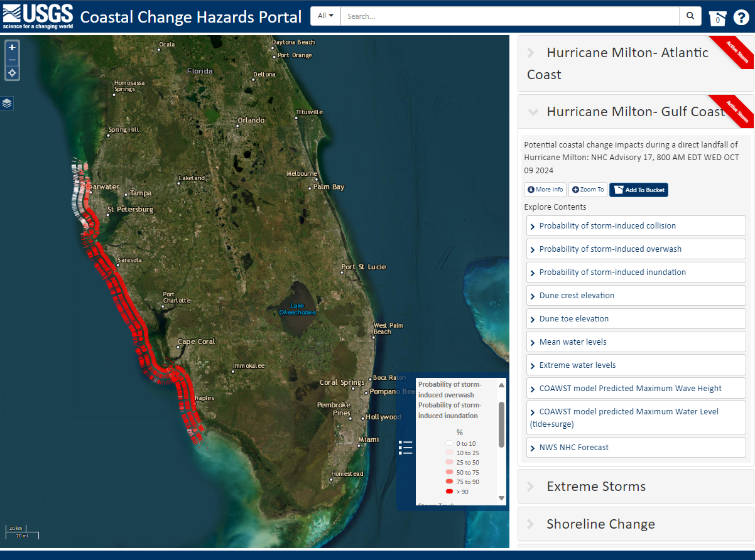Click the map scale bar

coord(23,532)
